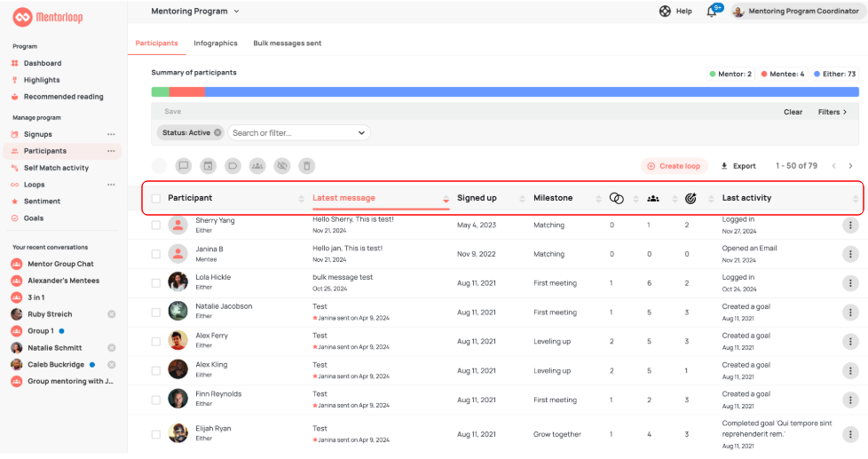
Task: Select Alex Kling's row checkbox
Action: pos(156,370)
